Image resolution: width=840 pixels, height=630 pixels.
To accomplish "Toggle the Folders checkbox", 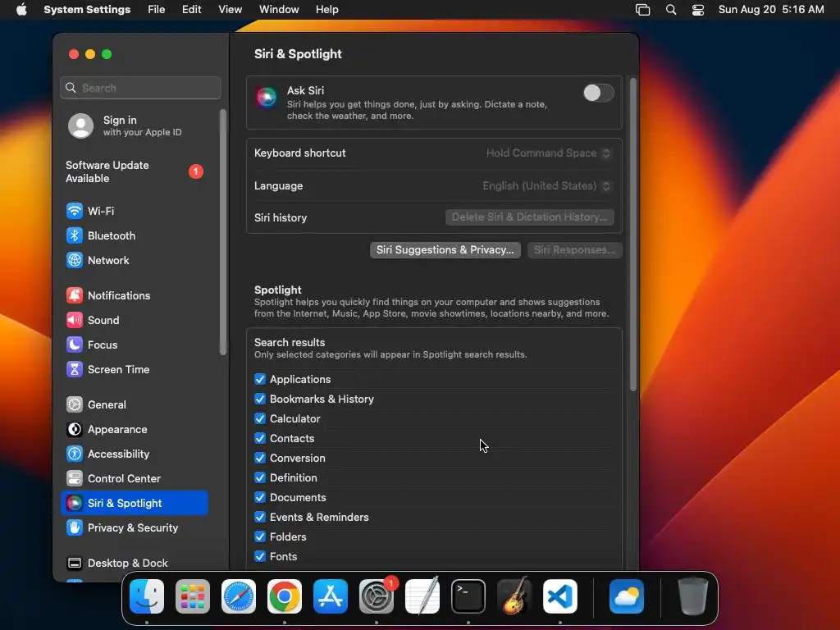I will (260, 536).
